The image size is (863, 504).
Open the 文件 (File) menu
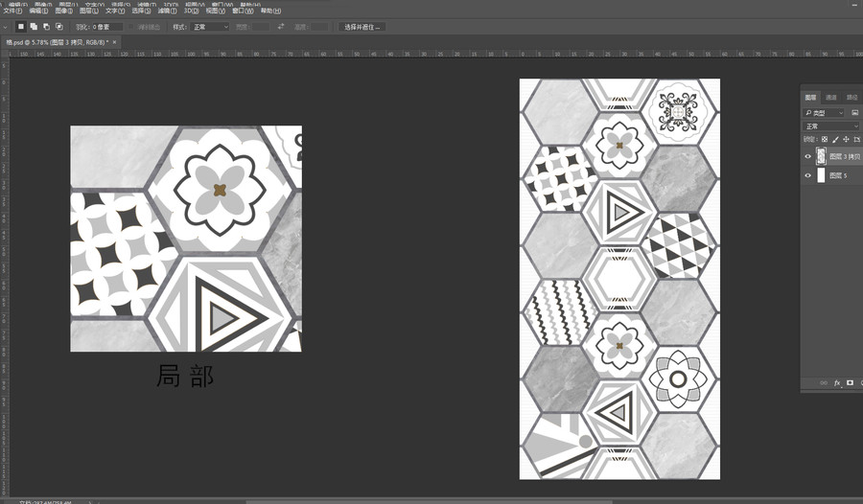coord(12,11)
